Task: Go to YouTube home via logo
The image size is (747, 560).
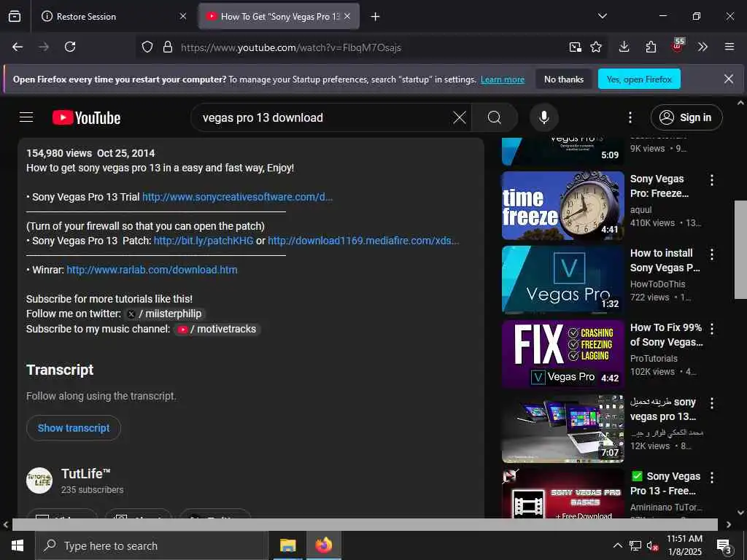Action: (x=87, y=117)
